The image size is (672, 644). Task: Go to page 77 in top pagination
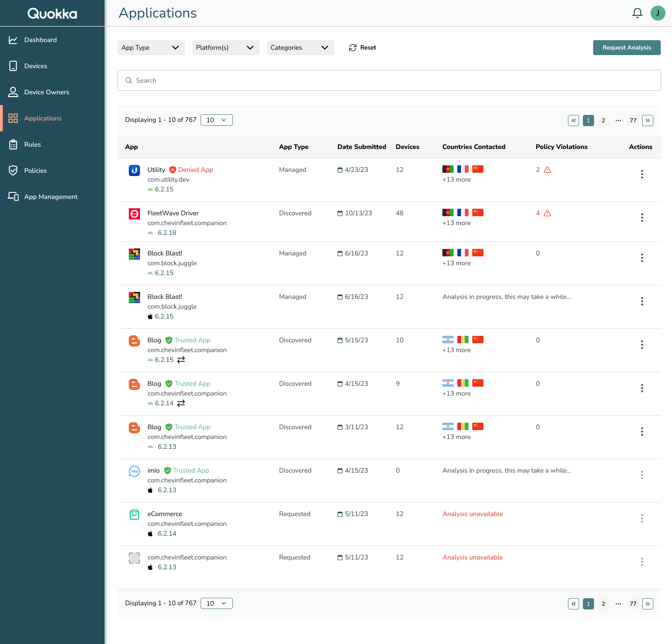click(633, 120)
